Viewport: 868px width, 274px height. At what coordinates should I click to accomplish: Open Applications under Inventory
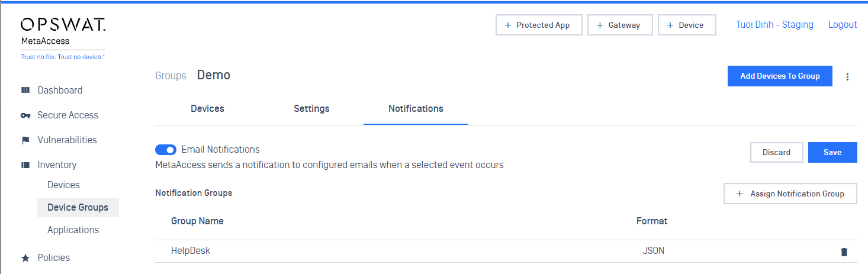[x=73, y=230]
